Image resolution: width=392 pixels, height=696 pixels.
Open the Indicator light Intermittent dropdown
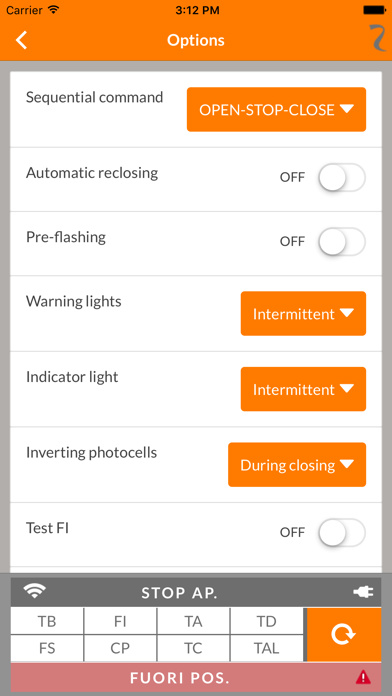pos(303,389)
